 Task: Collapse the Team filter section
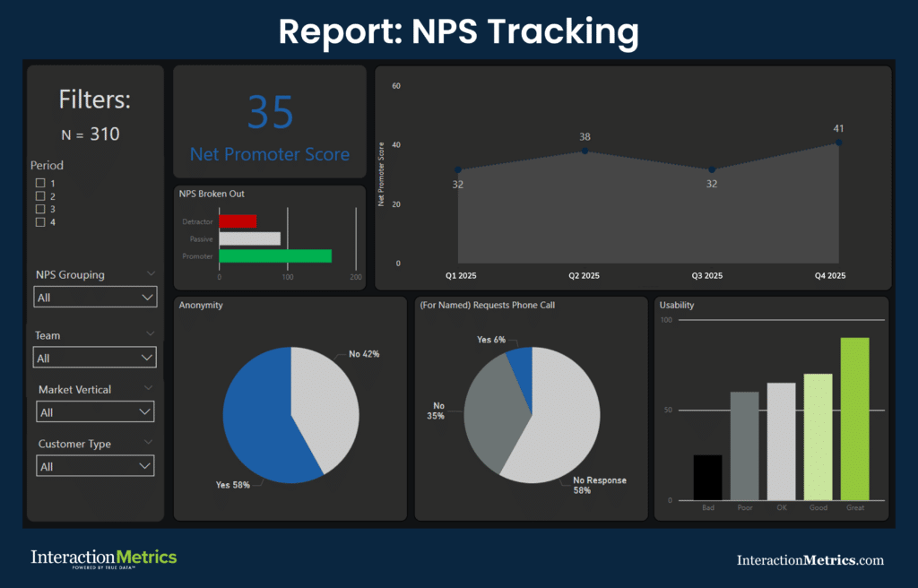click(x=150, y=333)
